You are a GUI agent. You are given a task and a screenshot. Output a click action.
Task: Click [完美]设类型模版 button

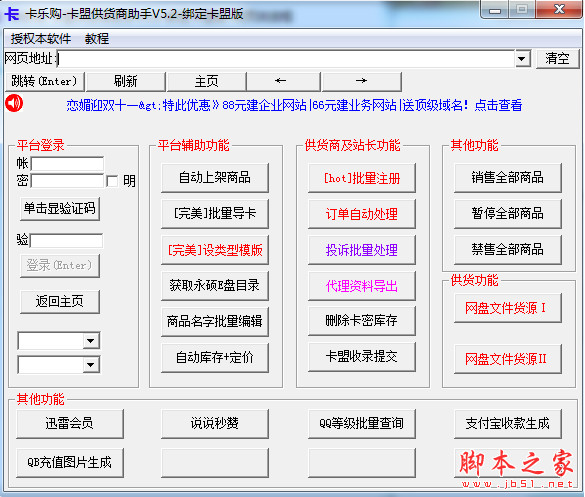coord(215,250)
